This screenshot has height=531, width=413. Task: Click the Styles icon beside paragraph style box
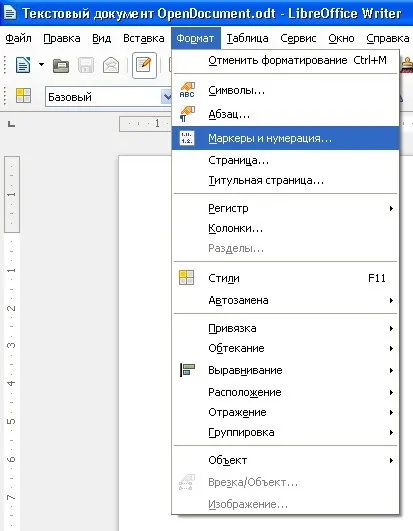pos(23,96)
